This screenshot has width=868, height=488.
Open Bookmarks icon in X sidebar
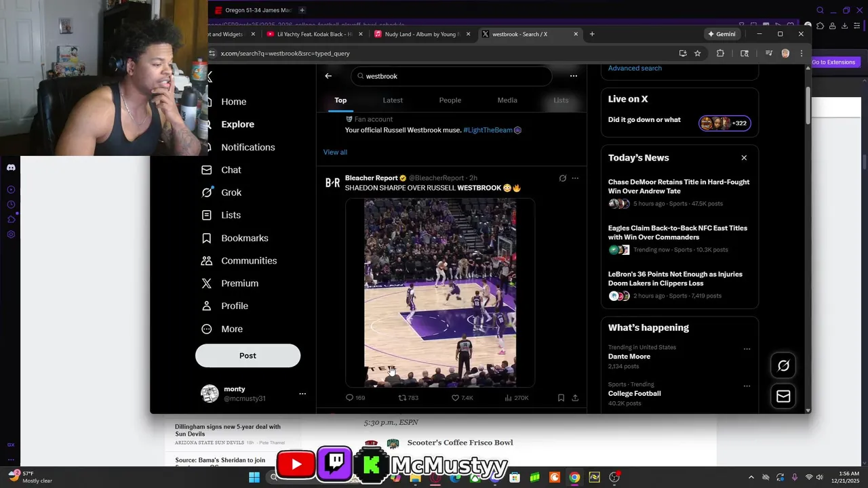coord(207,238)
